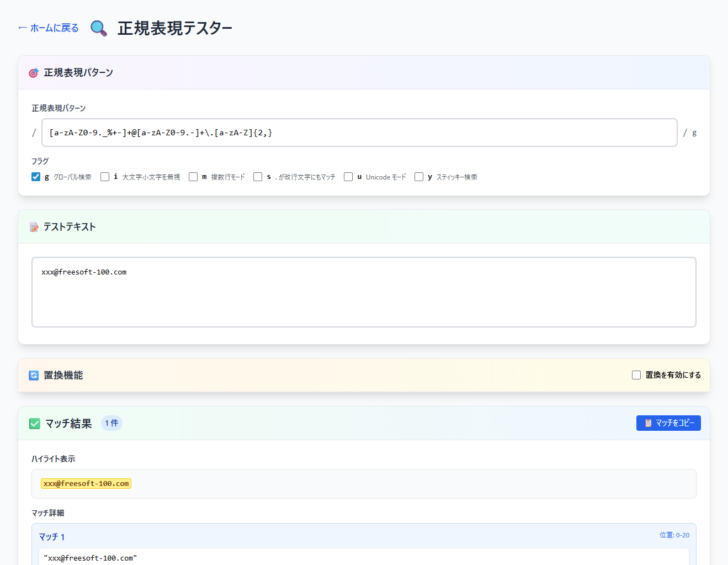The width and height of the screenshot is (728, 565).
Task: Uncheck the g グローバル検索 flag
Action: 36,177
